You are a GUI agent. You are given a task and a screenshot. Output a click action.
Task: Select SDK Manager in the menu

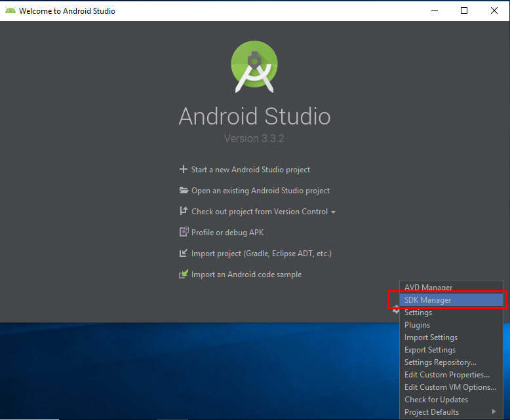(x=451, y=300)
